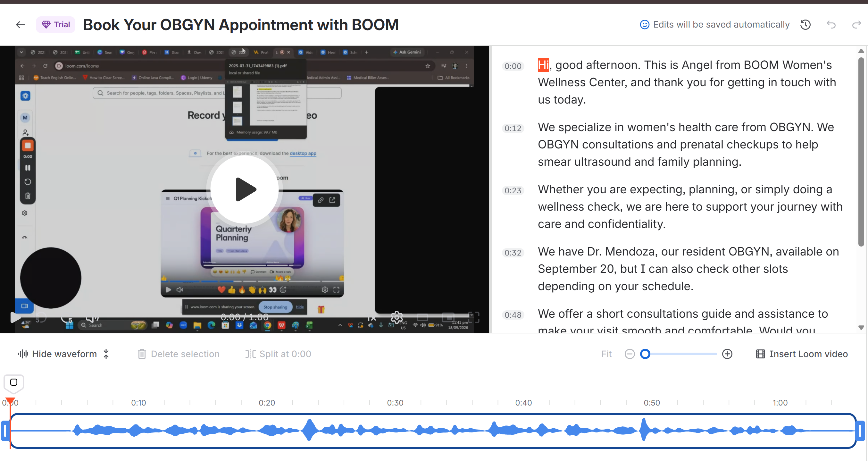Play video with the large center button
868x461 pixels.
245,189
